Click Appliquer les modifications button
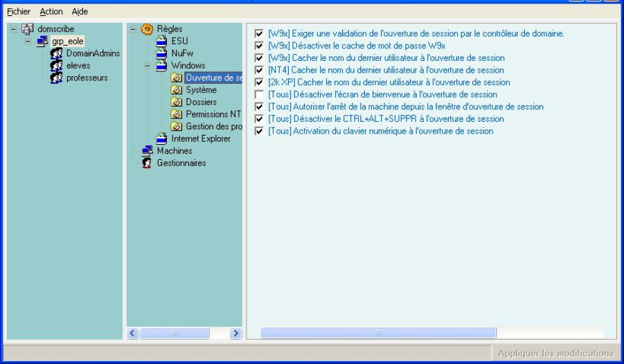624x364 pixels. click(556, 353)
